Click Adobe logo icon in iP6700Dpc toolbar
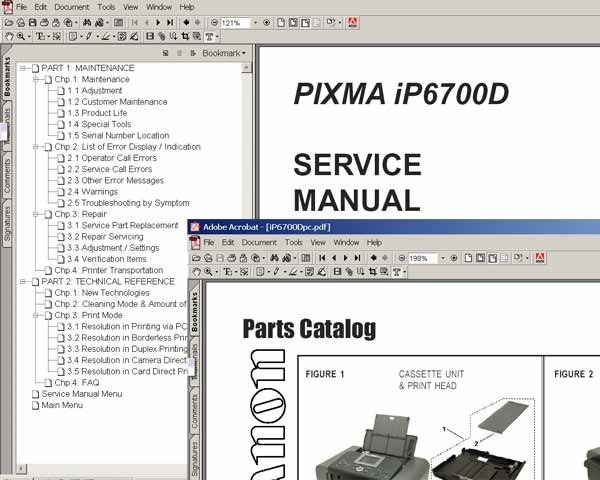This screenshot has height=480, width=600. pos(540,258)
